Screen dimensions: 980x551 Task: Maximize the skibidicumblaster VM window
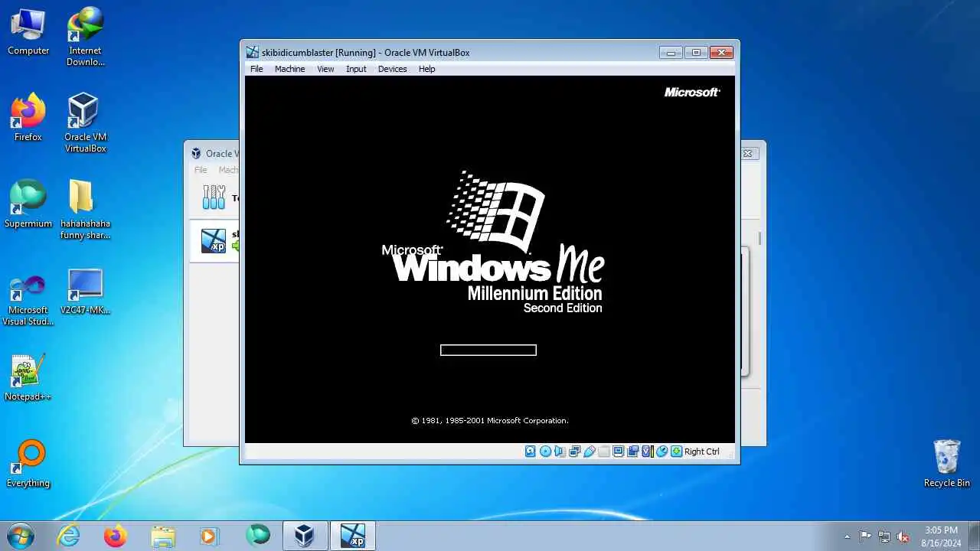696,52
